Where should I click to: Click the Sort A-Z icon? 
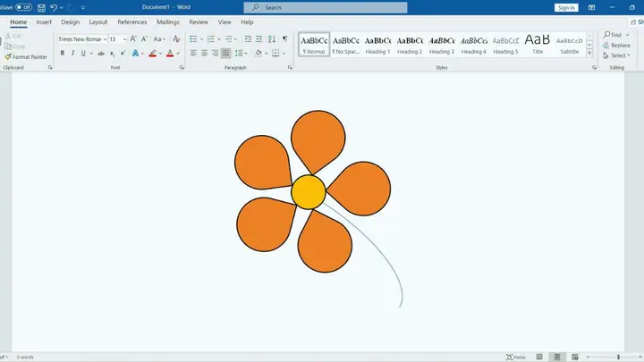[272, 39]
